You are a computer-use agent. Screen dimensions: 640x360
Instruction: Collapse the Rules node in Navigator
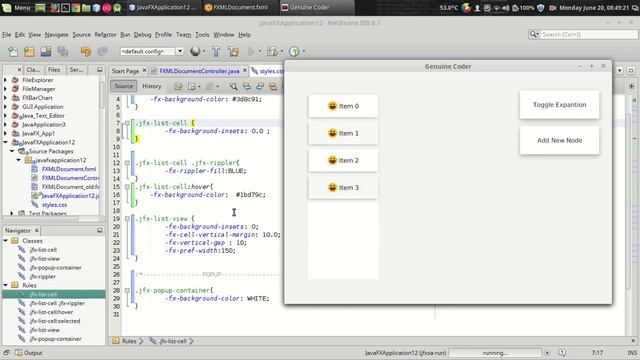(5, 285)
